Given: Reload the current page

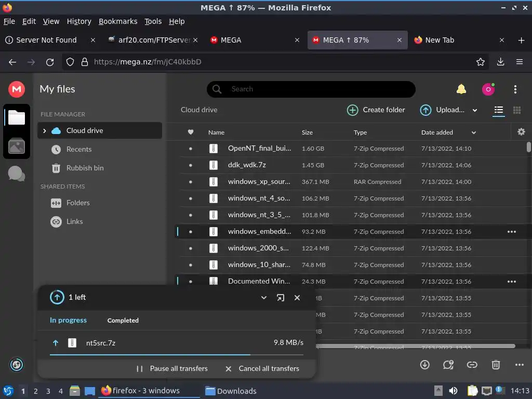Looking at the screenshot, I should 50,62.
